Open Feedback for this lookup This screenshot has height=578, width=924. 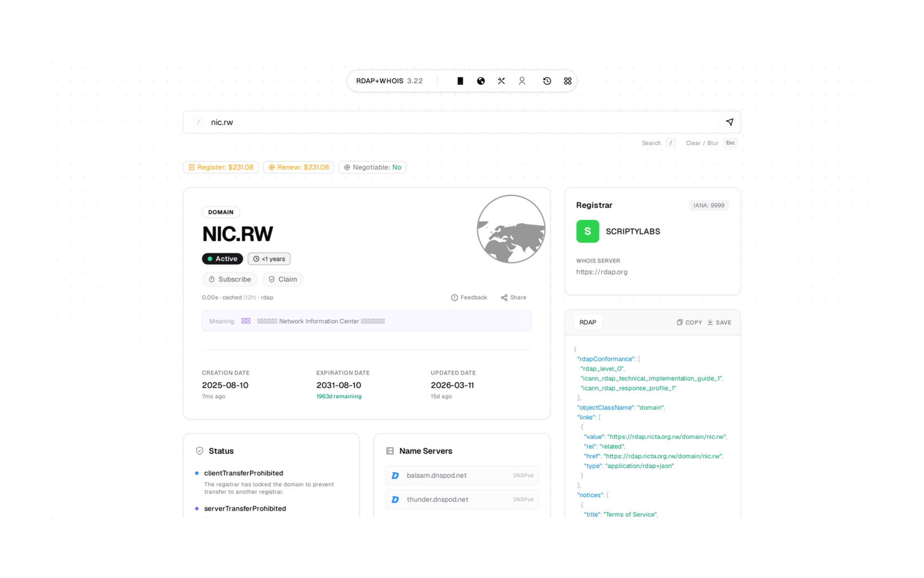[x=469, y=298]
